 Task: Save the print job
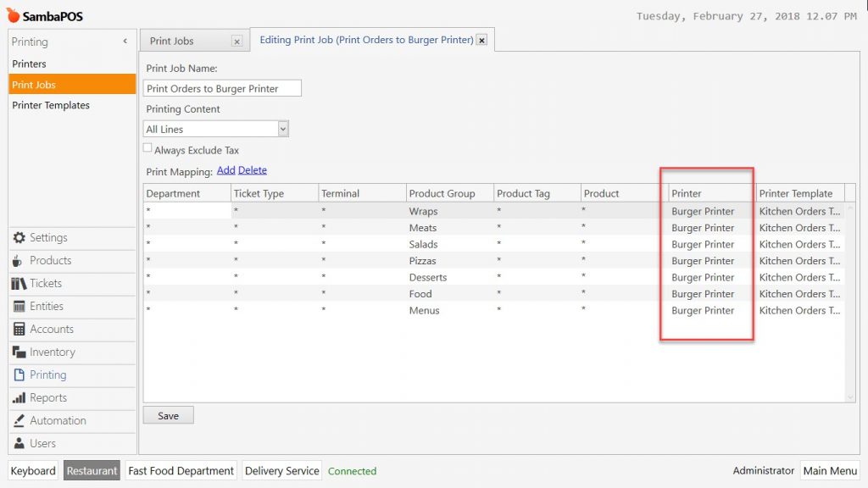169,415
